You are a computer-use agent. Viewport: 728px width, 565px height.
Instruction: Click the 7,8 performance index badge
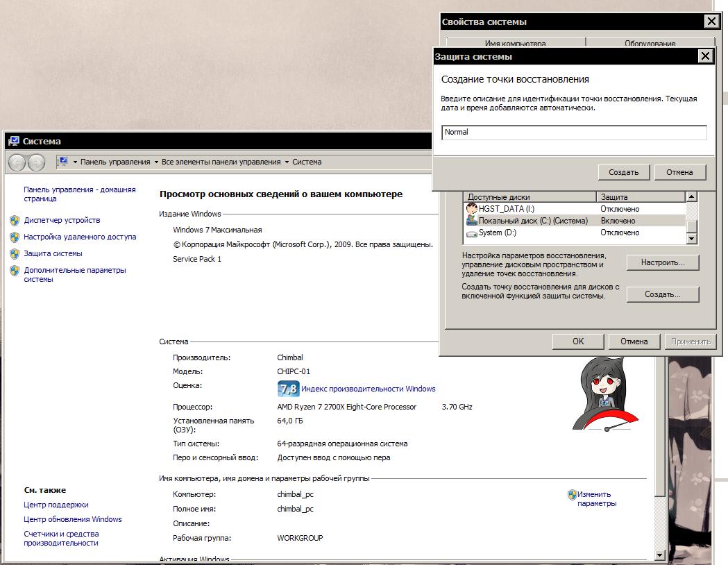click(x=288, y=389)
